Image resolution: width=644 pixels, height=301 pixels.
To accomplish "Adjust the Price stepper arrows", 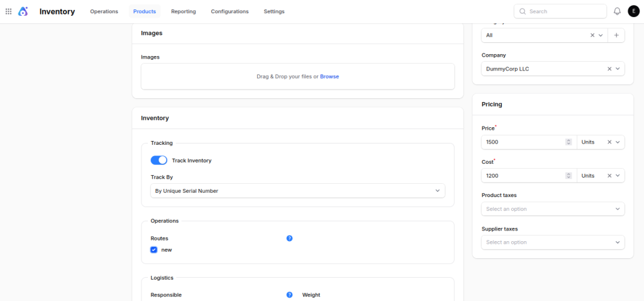I will (569, 142).
